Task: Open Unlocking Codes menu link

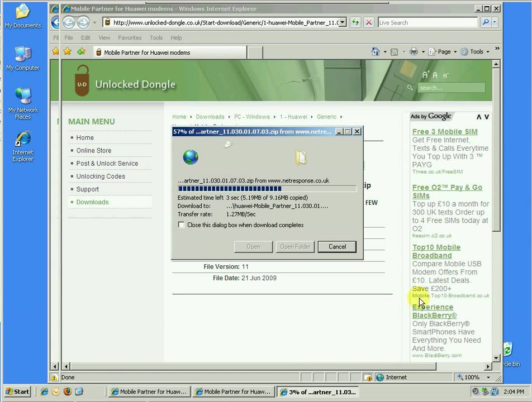Action: pos(101,176)
